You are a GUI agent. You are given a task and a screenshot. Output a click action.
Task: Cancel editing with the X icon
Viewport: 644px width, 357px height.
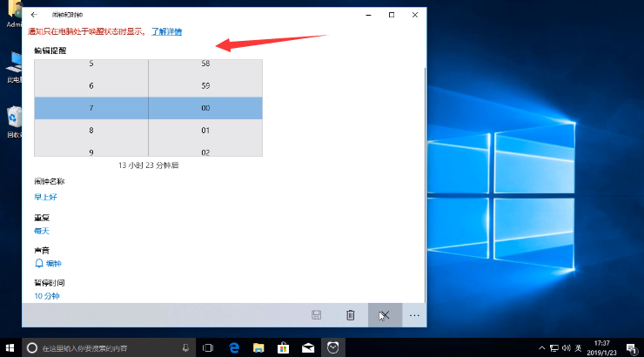(385, 315)
